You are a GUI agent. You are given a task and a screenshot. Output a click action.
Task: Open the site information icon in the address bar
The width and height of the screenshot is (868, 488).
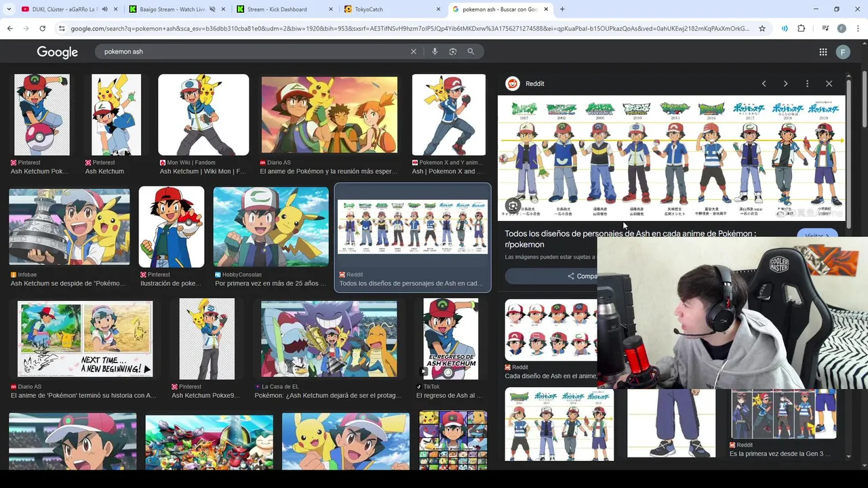(x=62, y=28)
